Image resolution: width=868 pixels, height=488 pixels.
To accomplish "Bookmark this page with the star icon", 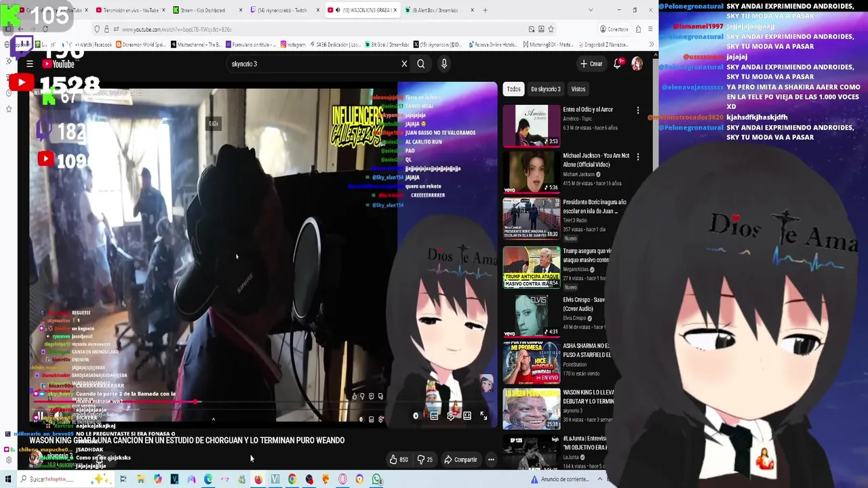I will click(x=551, y=29).
